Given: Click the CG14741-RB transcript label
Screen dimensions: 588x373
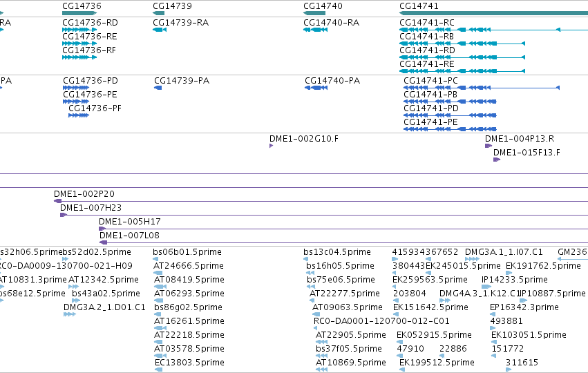Looking at the screenshot, I should (427, 37).
